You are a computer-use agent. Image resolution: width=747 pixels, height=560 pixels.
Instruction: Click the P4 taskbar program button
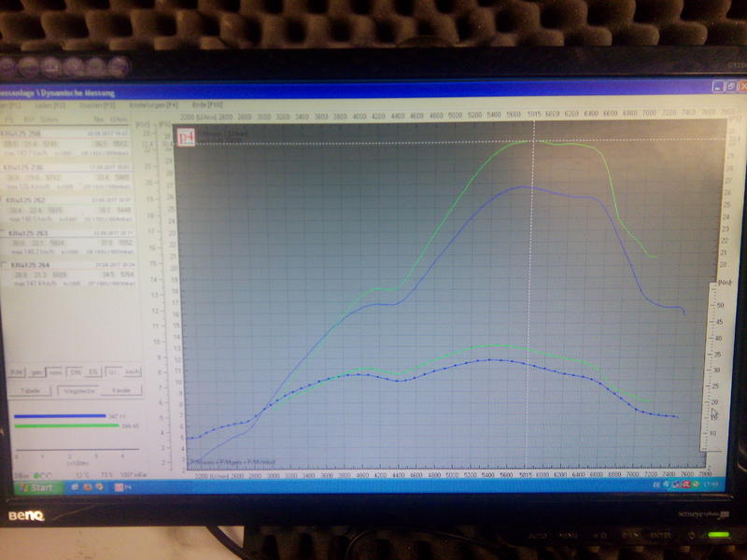pyautogui.click(x=121, y=487)
